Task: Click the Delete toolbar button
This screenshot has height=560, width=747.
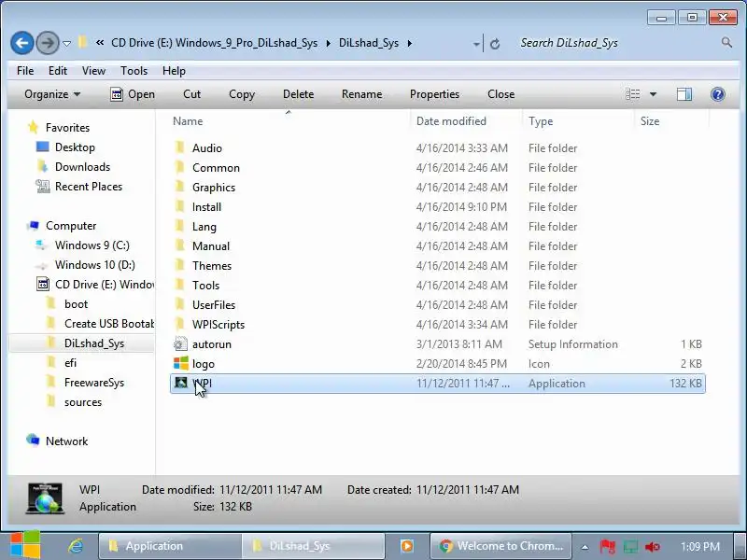Action: [298, 94]
